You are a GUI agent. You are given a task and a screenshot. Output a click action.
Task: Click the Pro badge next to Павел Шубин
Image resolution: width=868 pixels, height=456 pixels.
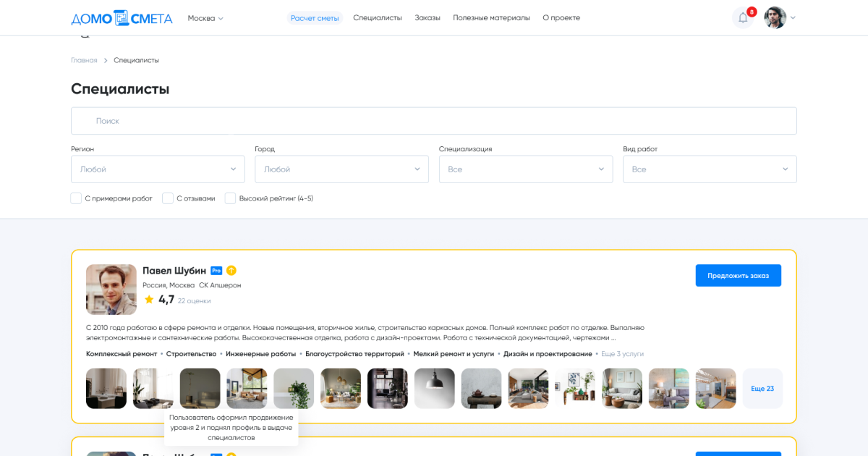216,271
